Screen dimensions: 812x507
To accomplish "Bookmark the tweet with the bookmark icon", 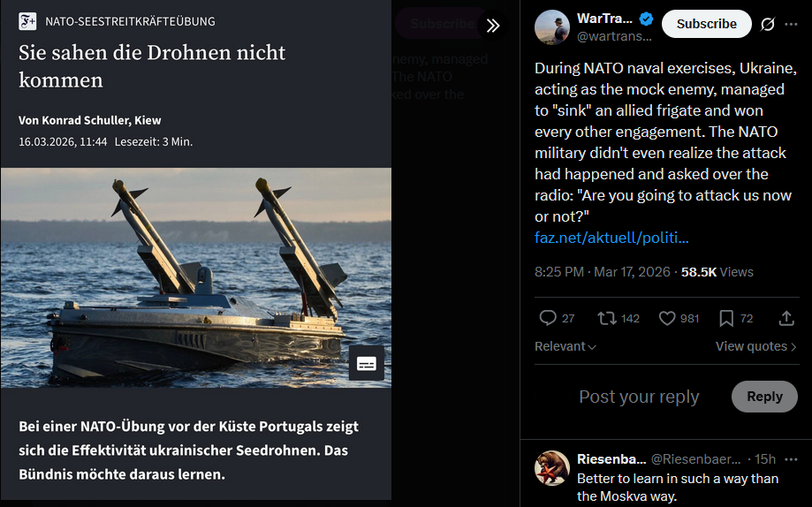I will click(726, 318).
